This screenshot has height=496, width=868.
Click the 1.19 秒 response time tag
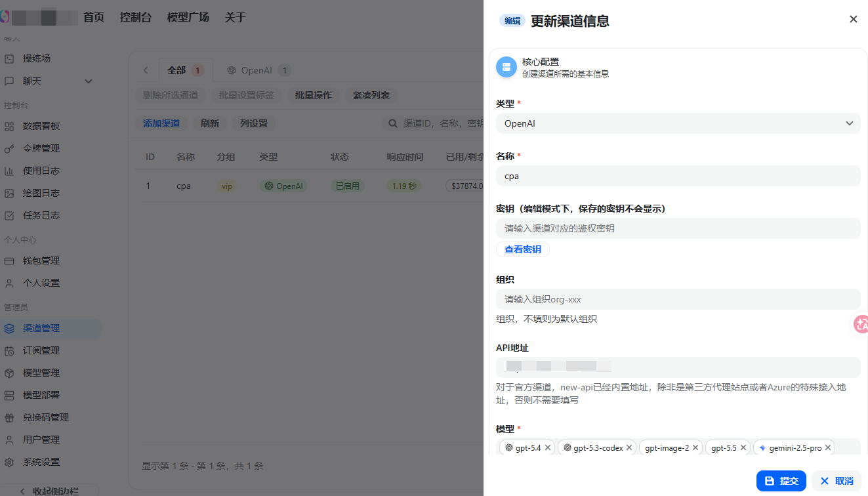(404, 186)
